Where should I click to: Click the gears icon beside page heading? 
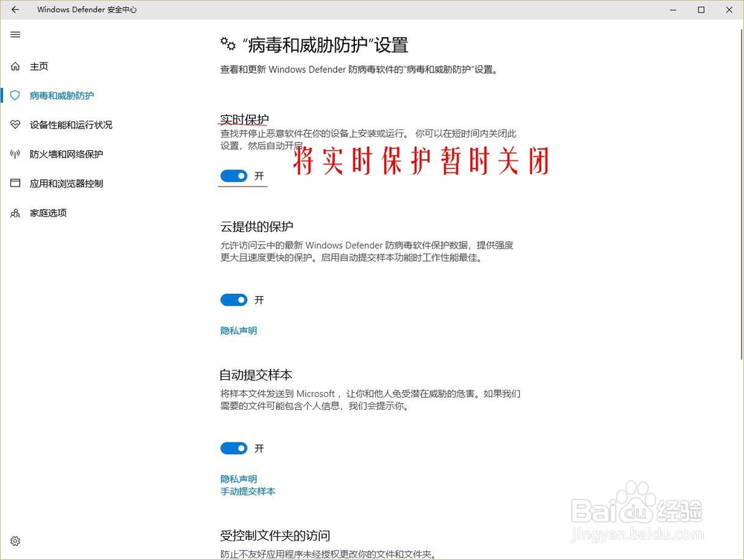228,44
